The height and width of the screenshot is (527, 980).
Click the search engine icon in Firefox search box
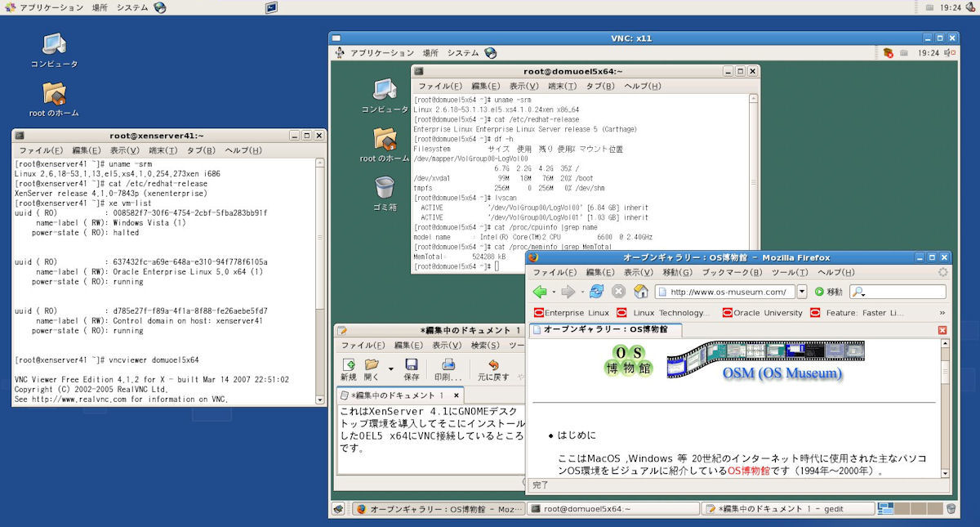(x=858, y=292)
